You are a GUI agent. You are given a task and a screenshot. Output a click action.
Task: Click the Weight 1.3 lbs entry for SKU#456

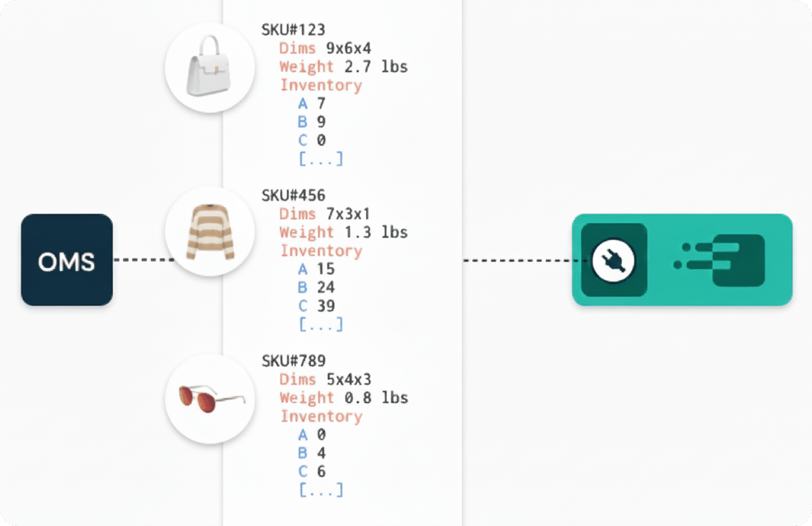coord(343,232)
